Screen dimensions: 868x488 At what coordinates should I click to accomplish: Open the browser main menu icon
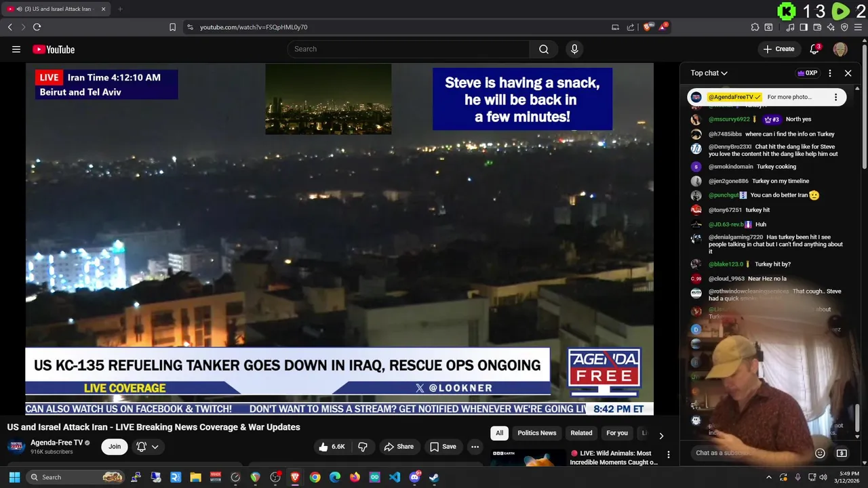click(859, 27)
